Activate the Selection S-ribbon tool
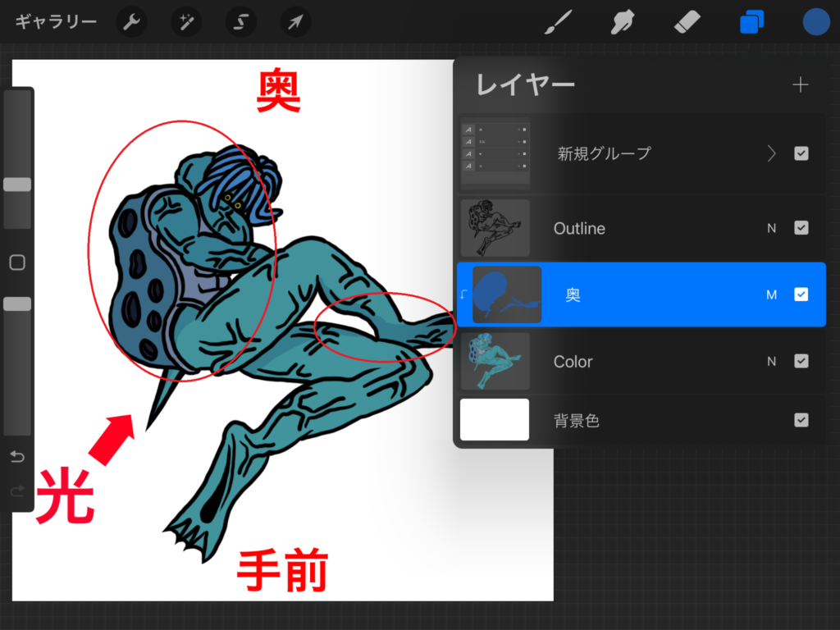This screenshot has width=840, height=630. click(241, 22)
